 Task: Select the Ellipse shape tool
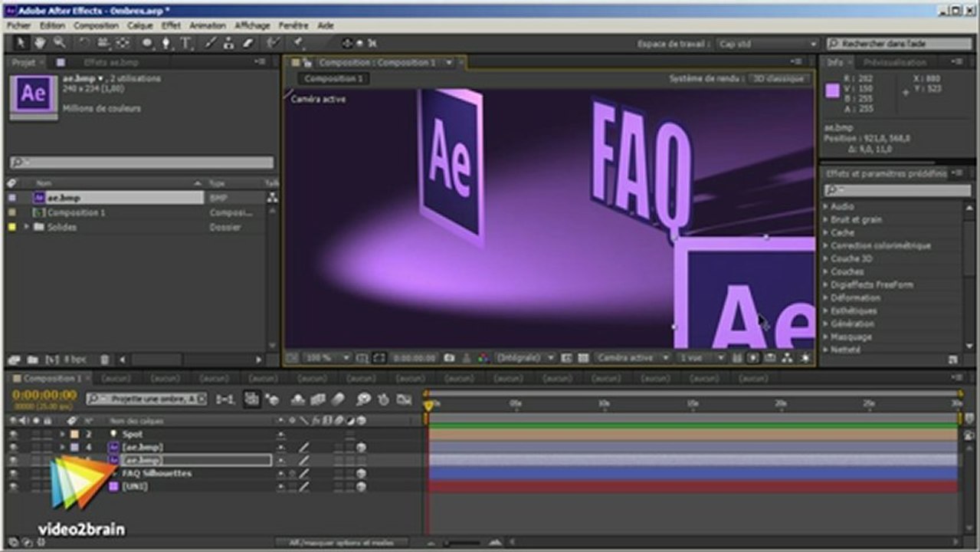coord(147,43)
